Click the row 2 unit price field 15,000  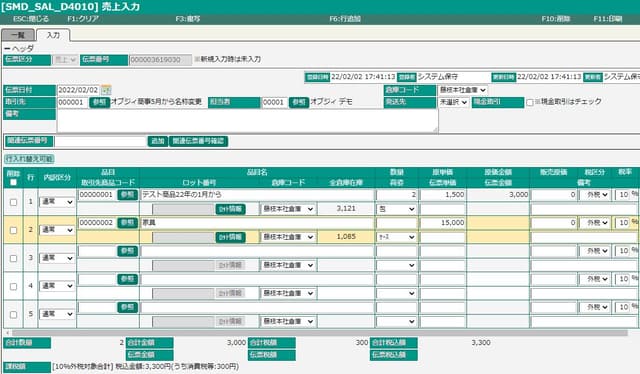pos(443,223)
